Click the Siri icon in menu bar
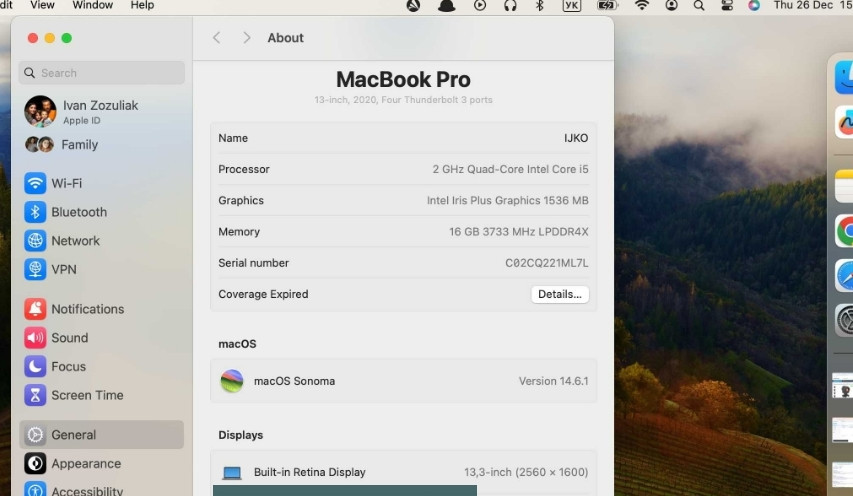 [x=753, y=5]
